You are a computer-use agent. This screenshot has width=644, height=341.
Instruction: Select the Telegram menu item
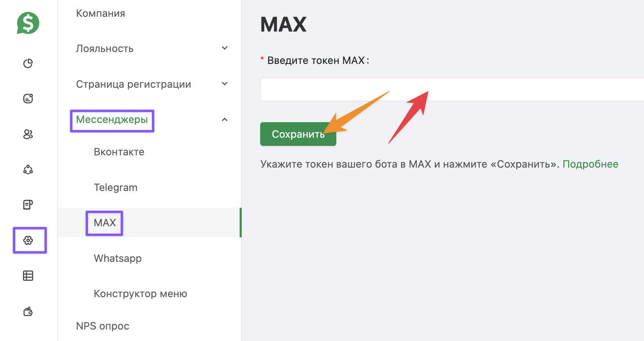pyautogui.click(x=116, y=188)
